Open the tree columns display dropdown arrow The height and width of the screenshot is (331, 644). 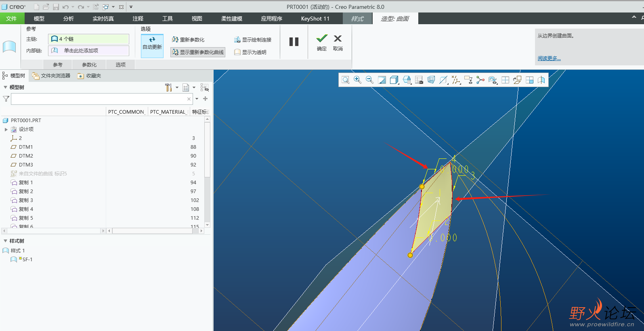tap(194, 87)
